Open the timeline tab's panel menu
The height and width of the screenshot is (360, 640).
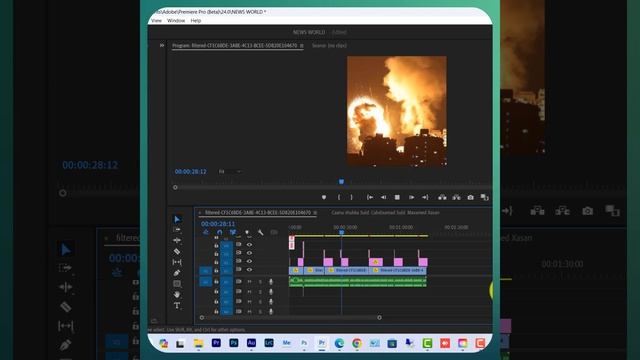click(315, 213)
